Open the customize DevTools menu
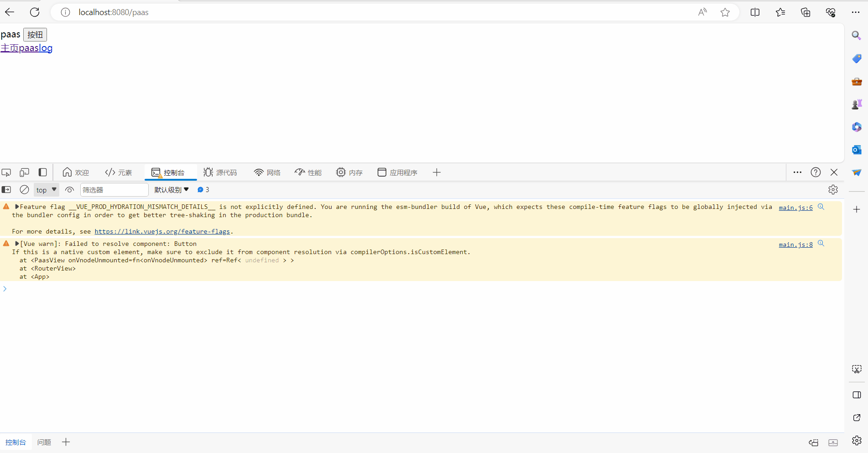Screen dimensions: 868x453 (x=797, y=172)
